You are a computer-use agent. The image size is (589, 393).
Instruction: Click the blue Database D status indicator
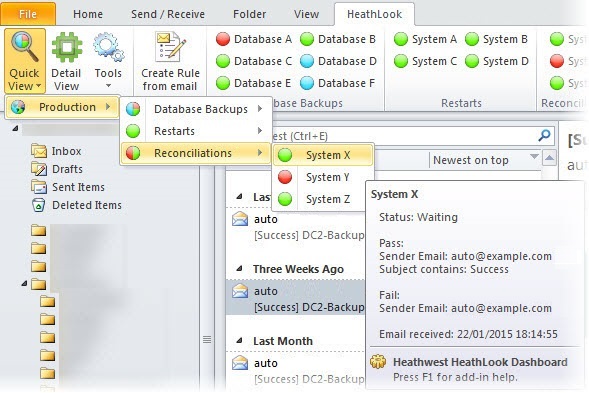tap(307, 61)
